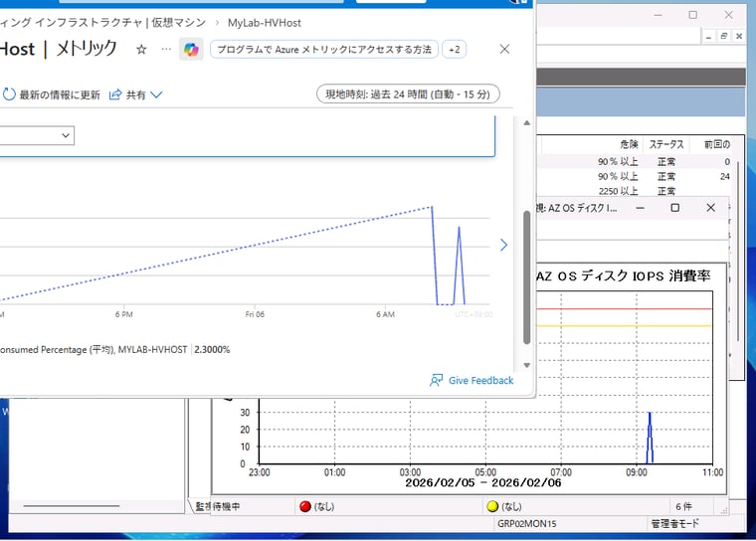Click the 2250 以上 threshold cell

618,191
